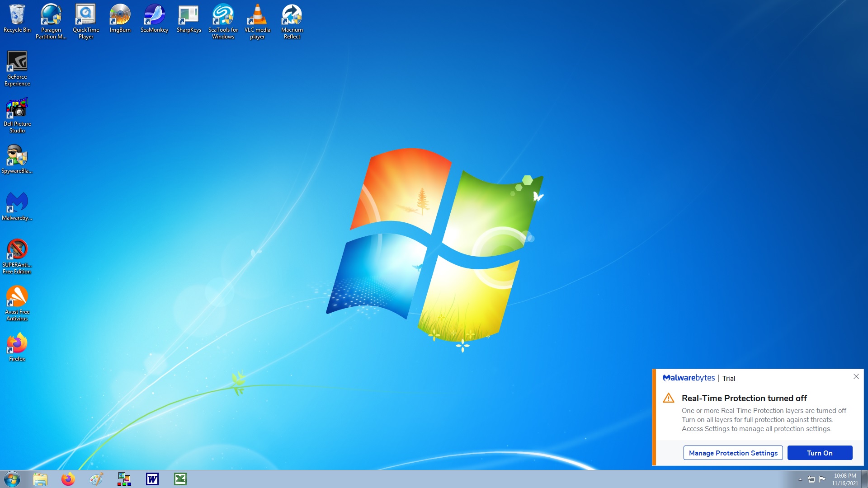
Task: Open Word from the taskbar
Action: (x=152, y=479)
